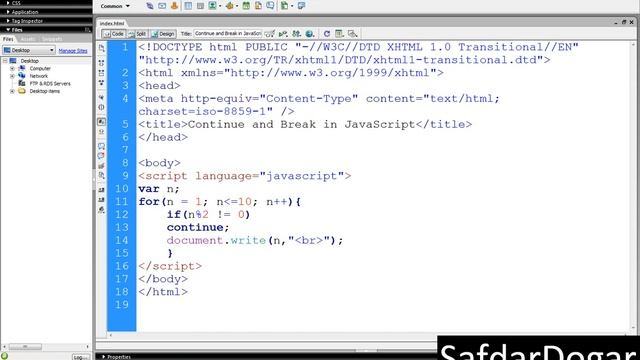The width and height of the screenshot is (640, 360).
Task: Click Server-Side Include icon
Action: click(258, 6)
